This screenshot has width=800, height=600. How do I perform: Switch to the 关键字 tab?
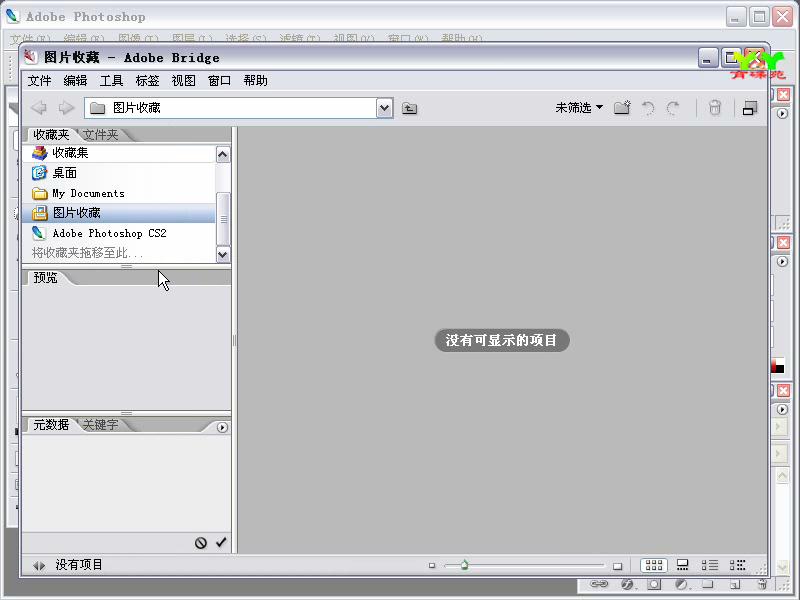(101, 424)
